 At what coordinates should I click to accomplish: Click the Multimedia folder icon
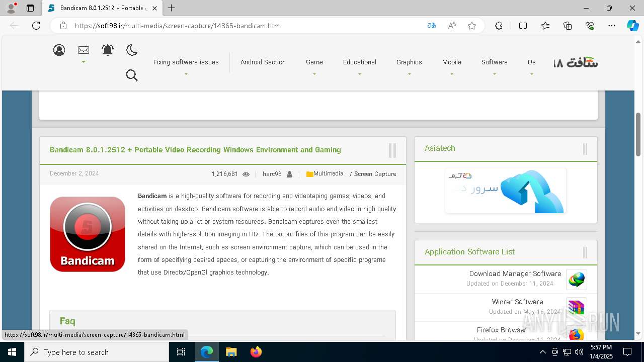[309, 174]
